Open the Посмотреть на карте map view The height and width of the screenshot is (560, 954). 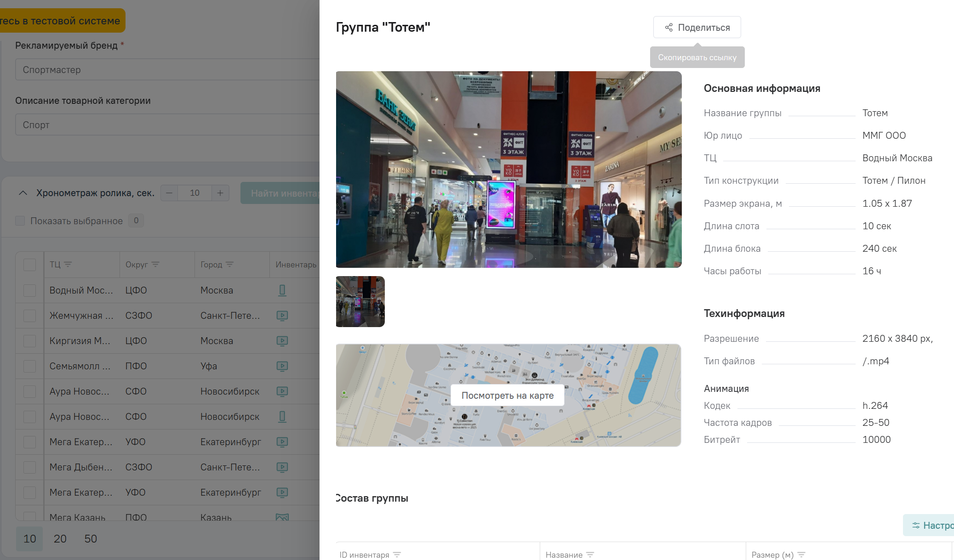pyautogui.click(x=508, y=396)
